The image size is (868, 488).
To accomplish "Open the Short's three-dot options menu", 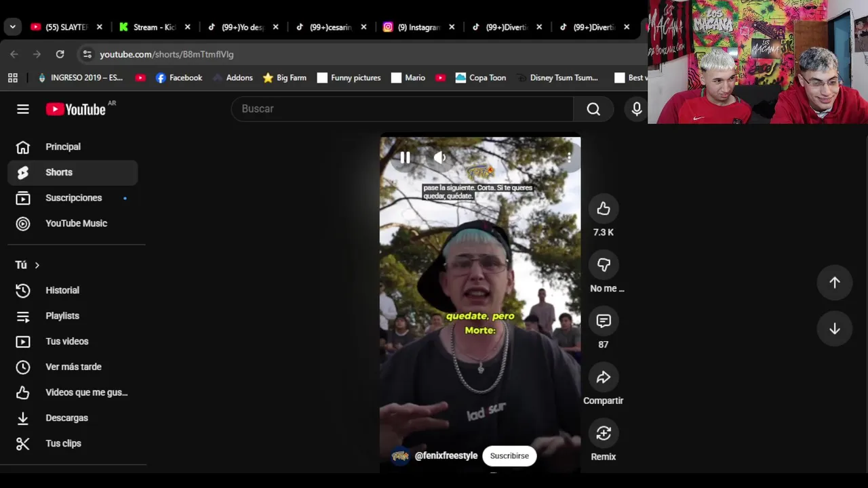I will (569, 158).
